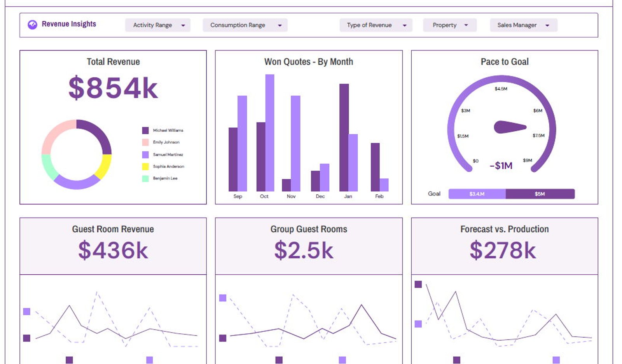This screenshot has width=622, height=364.
Task: Click the -$1M gauge value
Action: pyautogui.click(x=501, y=166)
